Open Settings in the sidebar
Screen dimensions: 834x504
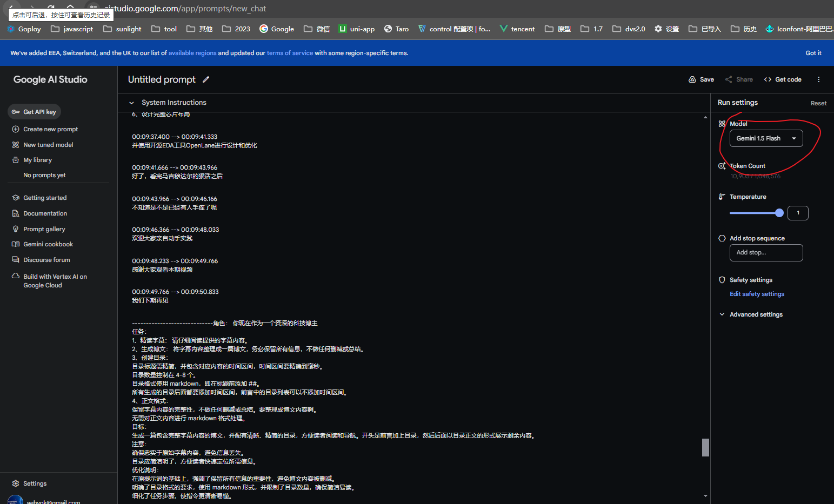click(30, 483)
